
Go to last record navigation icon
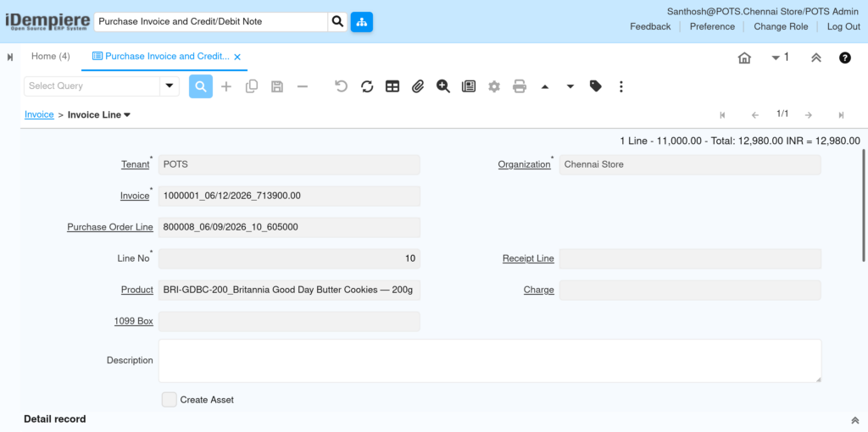click(841, 115)
